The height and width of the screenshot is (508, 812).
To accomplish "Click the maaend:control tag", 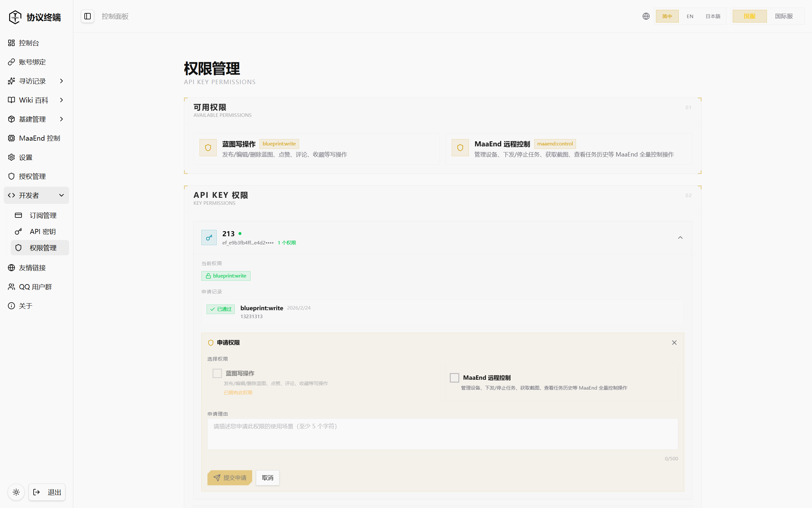I will [x=555, y=144].
